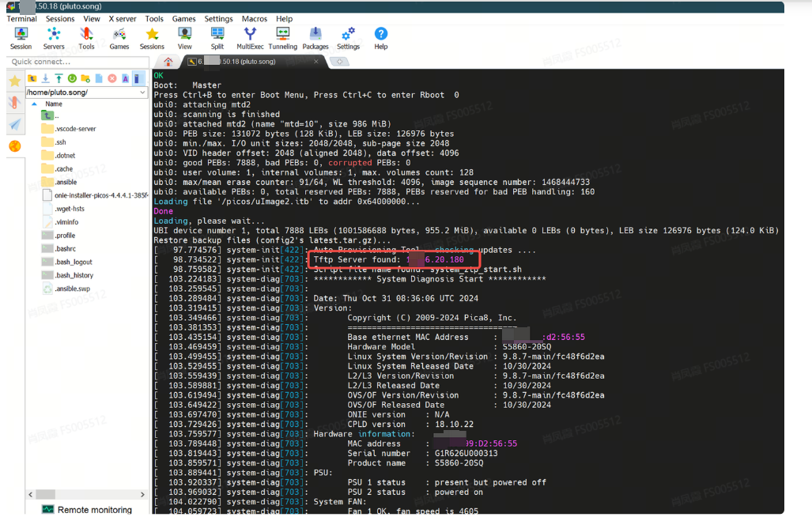This screenshot has height=517, width=812.
Task: Click the red delete icon in SFTP toolbar
Action: (x=112, y=78)
